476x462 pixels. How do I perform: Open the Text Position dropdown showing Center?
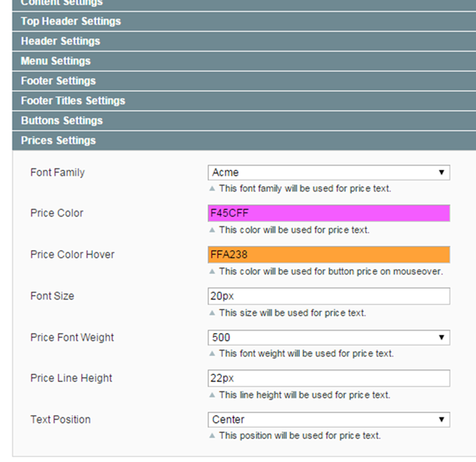pos(328,420)
